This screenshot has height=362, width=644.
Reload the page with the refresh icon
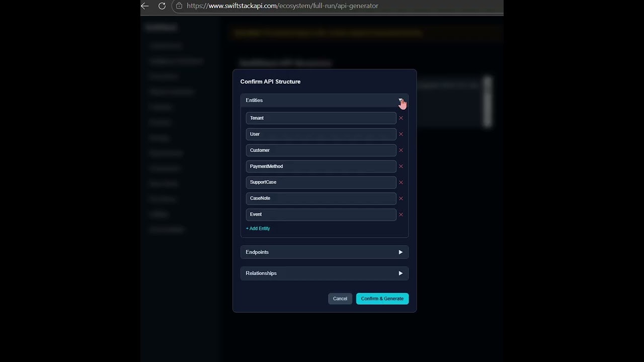pos(162,6)
